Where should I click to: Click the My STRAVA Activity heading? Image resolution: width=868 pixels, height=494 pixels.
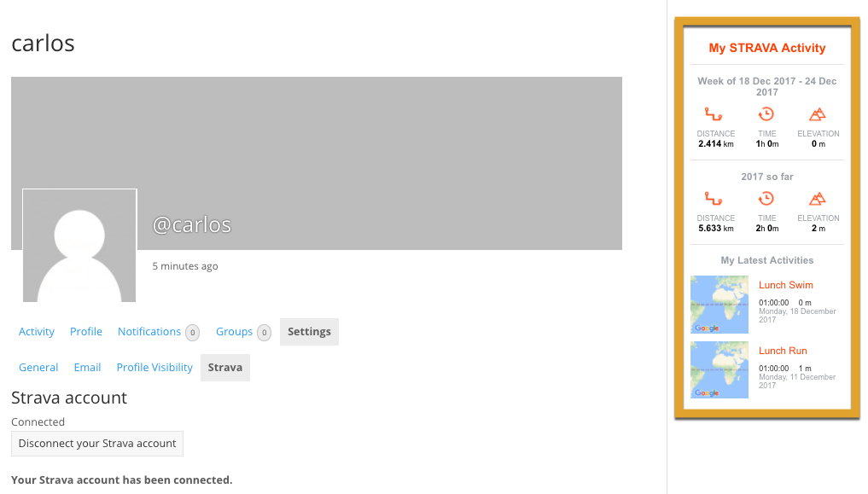tap(766, 49)
